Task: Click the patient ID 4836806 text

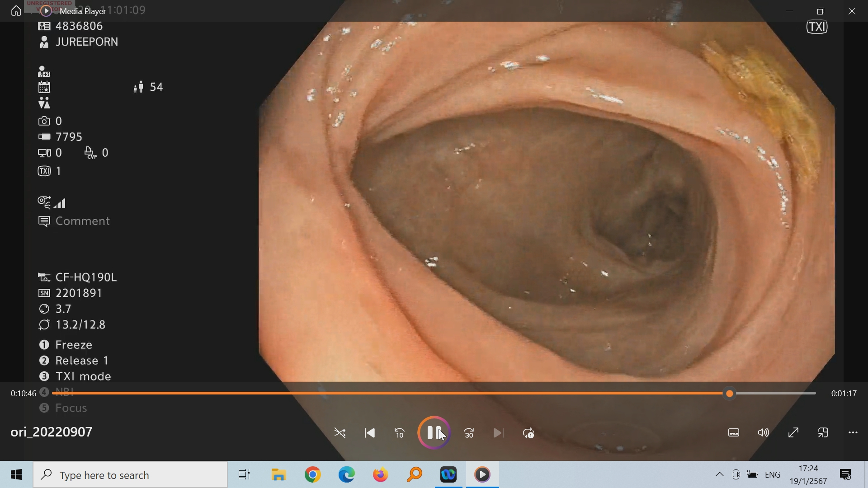Action: click(x=79, y=26)
